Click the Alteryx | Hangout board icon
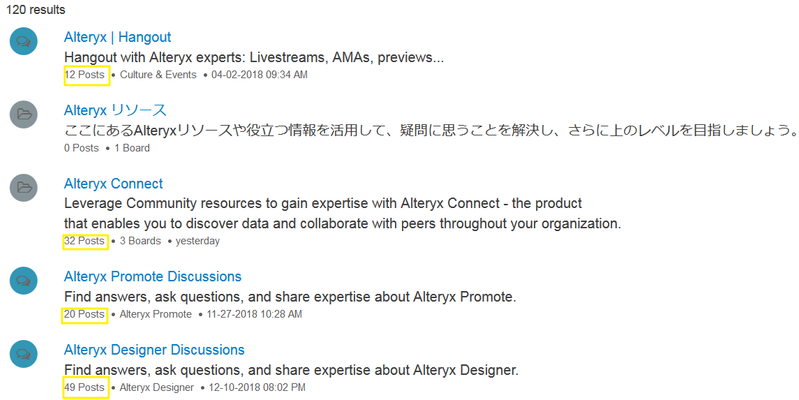This screenshot has width=799, height=400. 23,41
